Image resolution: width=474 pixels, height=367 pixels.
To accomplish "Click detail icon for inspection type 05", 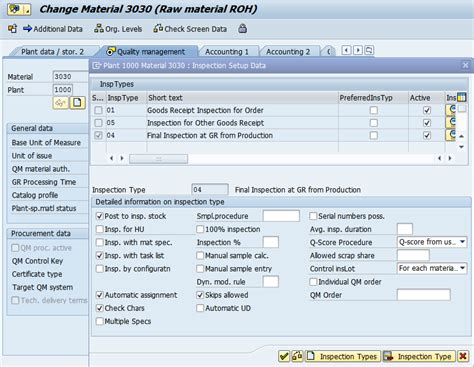I will pos(451,123).
